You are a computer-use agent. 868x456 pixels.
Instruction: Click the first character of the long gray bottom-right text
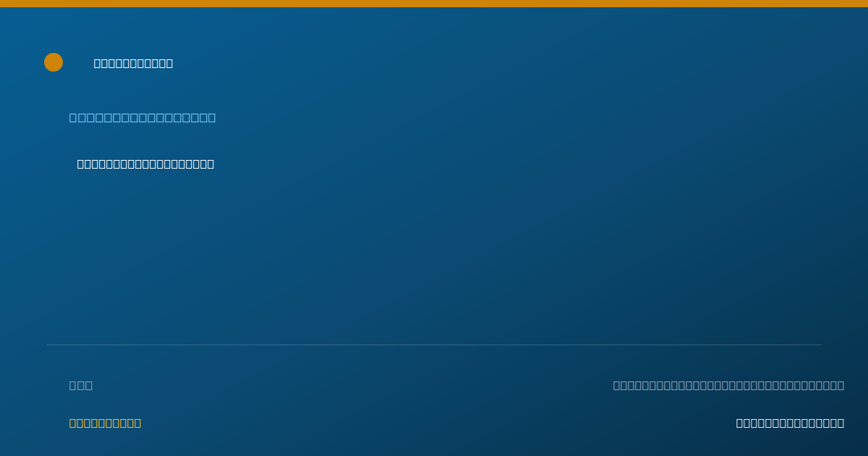tap(617, 385)
